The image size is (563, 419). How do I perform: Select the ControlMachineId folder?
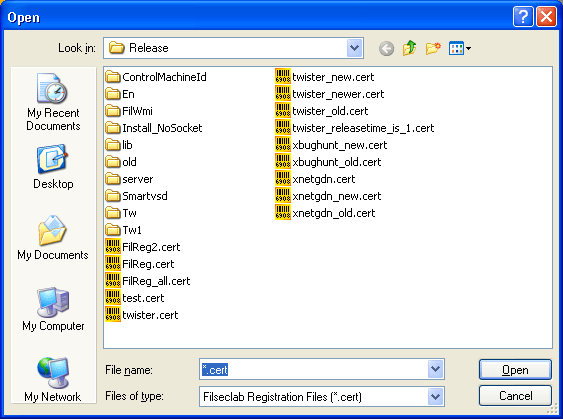coord(156,77)
